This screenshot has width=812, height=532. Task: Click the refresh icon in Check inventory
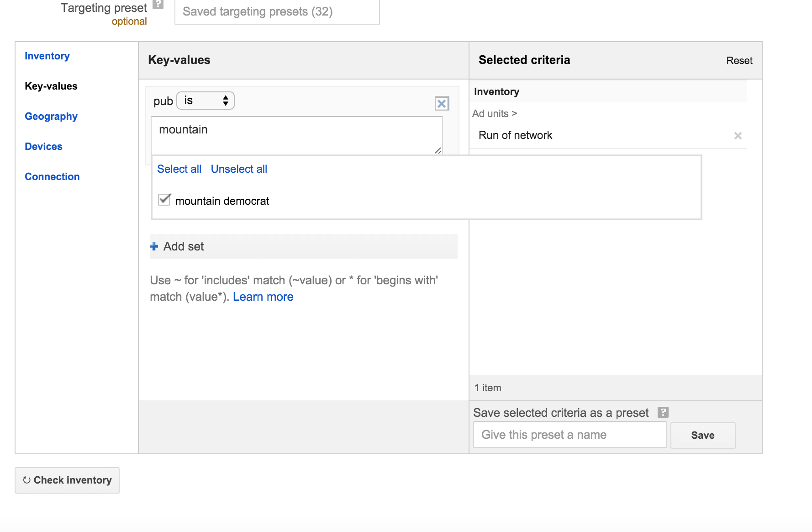tap(27, 480)
